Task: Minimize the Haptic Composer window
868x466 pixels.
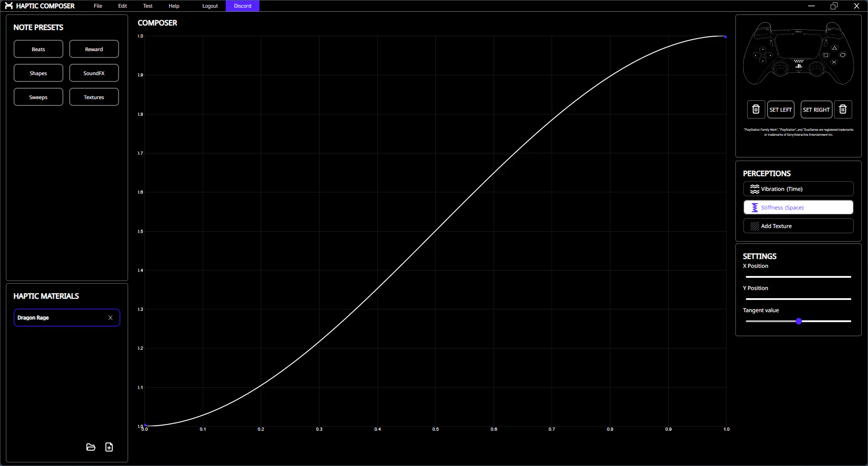Action: coord(811,6)
